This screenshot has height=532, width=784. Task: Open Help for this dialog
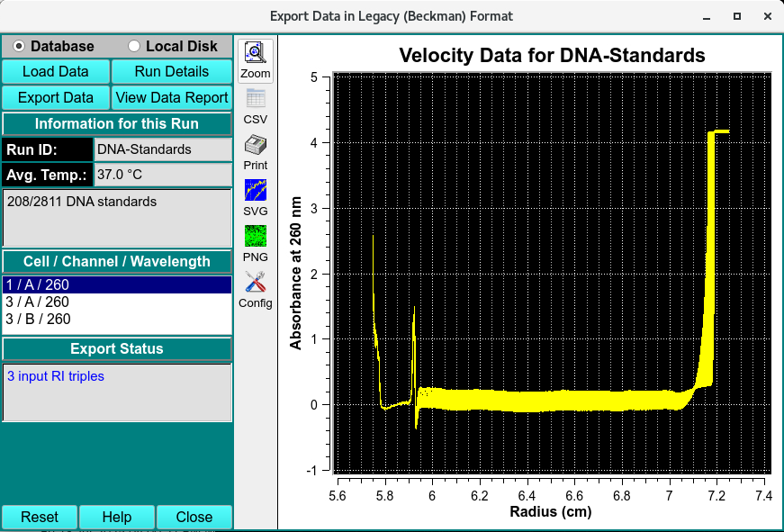[x=117, y=518]
